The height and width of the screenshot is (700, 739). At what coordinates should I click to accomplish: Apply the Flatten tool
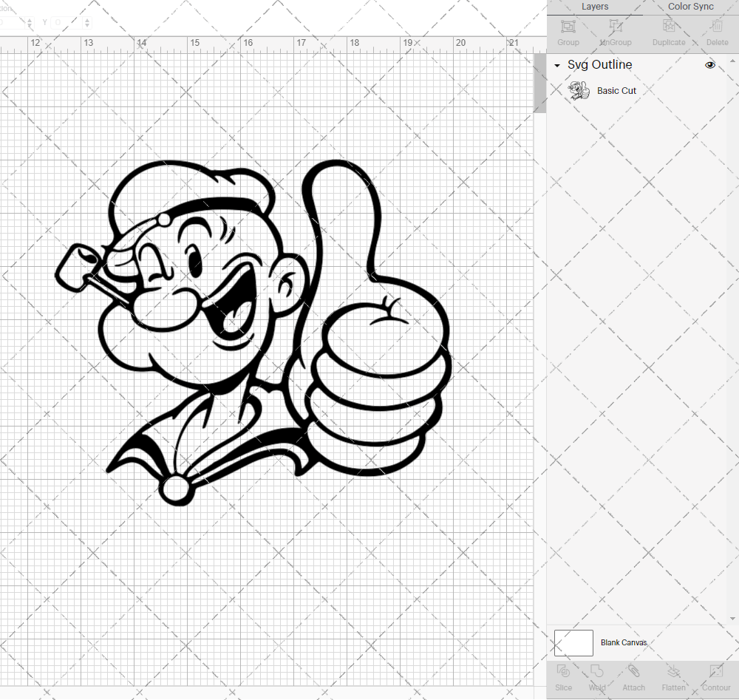pos(673,676)
